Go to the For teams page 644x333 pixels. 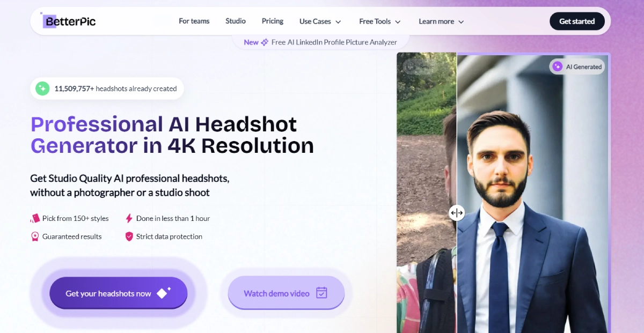194,21
